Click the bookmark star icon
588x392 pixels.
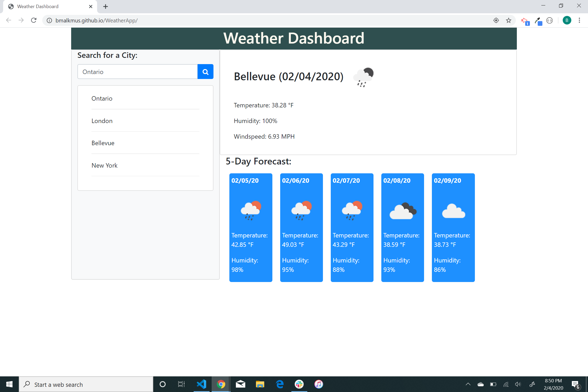click(509, 20)
